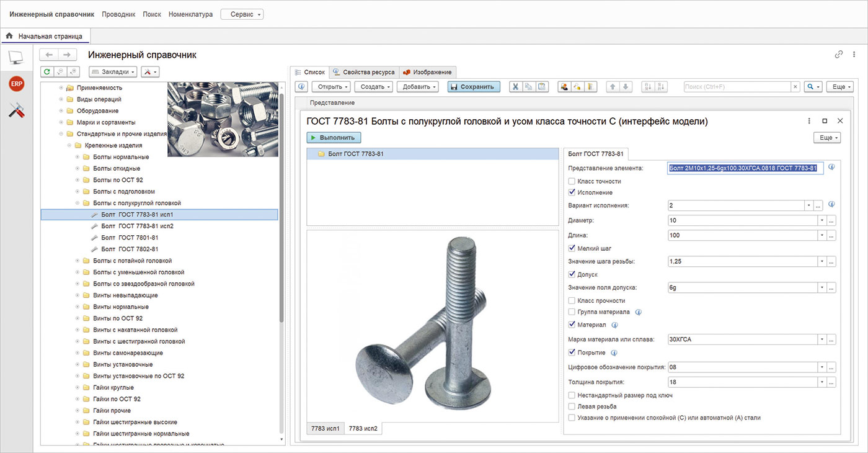Select the Начальная страница tab
Screen dimensions: 868x453
(x=45, y=36)
